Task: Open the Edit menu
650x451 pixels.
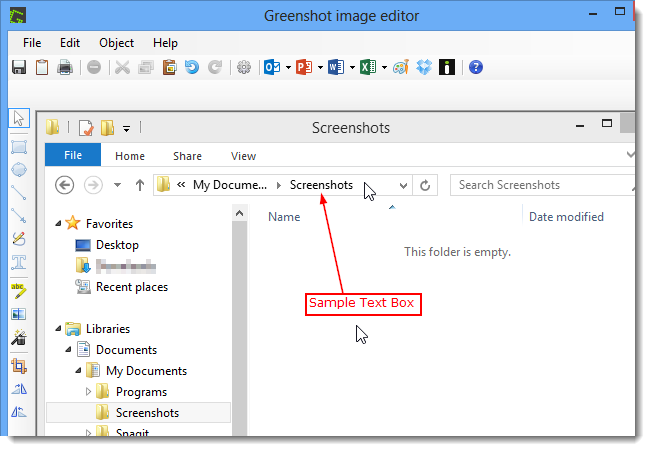Action: tap(70, 43)
